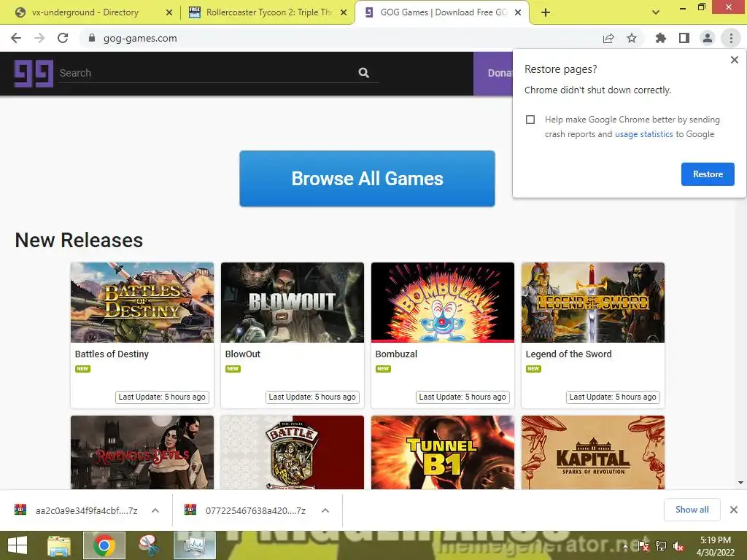Open Legend of the Sword cover
The width and height of the screenshot is (747, 560).
pyautogui.click(x=592, y=303)
